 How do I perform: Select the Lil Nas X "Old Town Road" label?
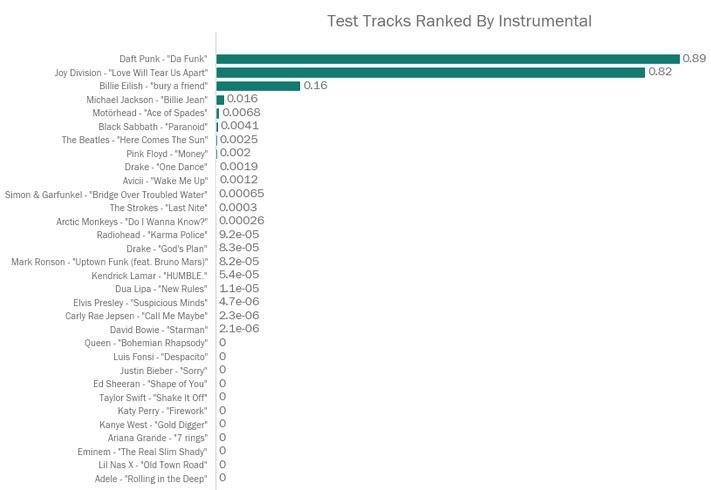(153, 465)
